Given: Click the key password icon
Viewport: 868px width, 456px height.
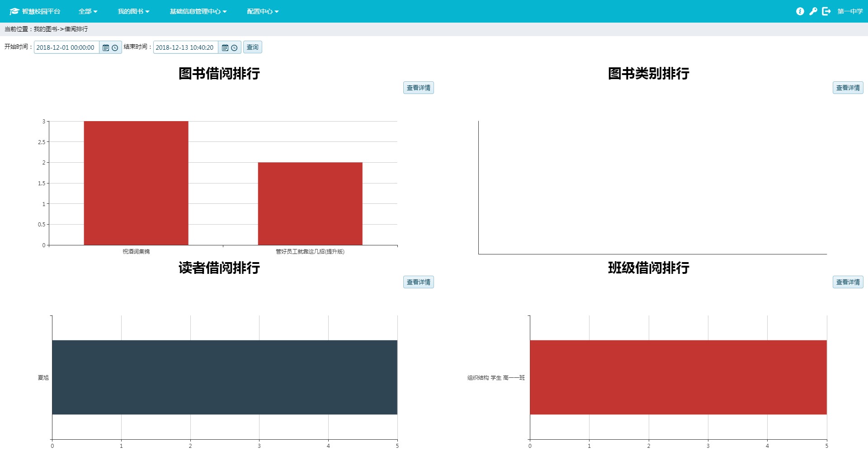Looking at the screenshot, I should click(813, 11).
